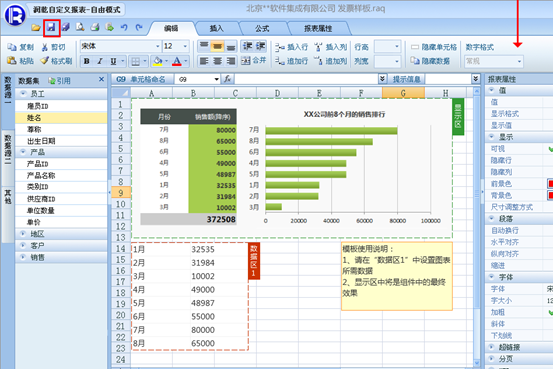Open the font color dropdown arrow
554x371 pixels.
coord(185,61)
